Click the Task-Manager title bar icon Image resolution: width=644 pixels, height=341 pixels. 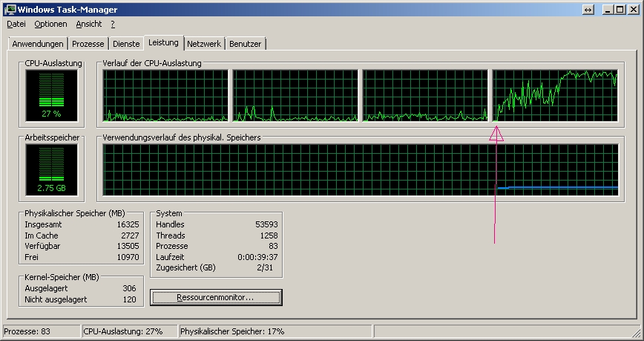click(x=10, y=10)
